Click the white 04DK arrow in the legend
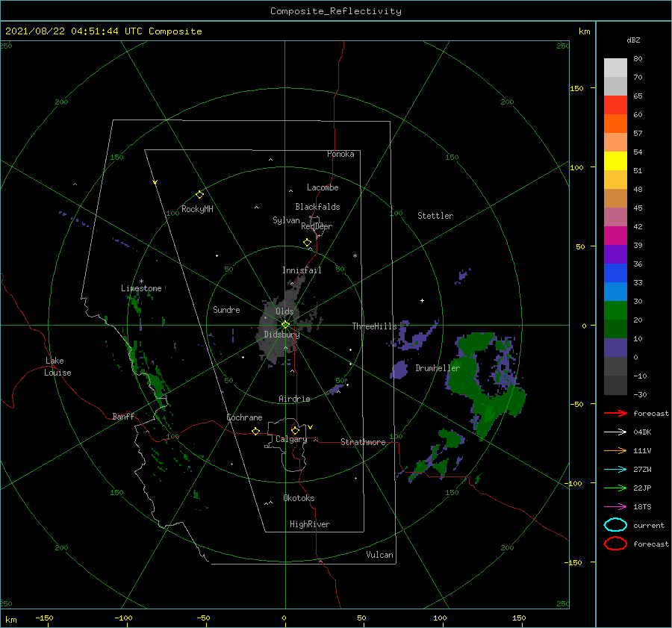This screenshot has width=672, height=628. [615, 432]
